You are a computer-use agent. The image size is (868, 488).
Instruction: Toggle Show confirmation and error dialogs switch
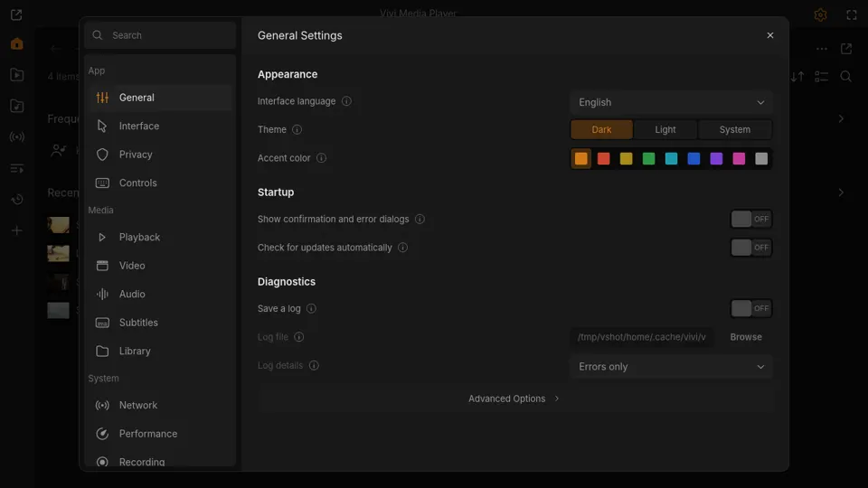[x=750, y=219]
